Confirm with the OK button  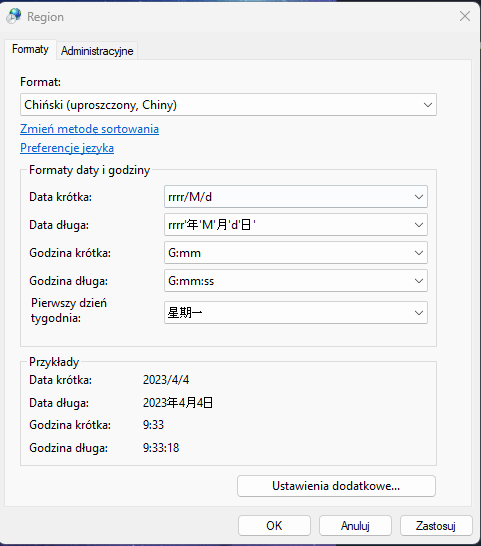(x=274, y=525)
